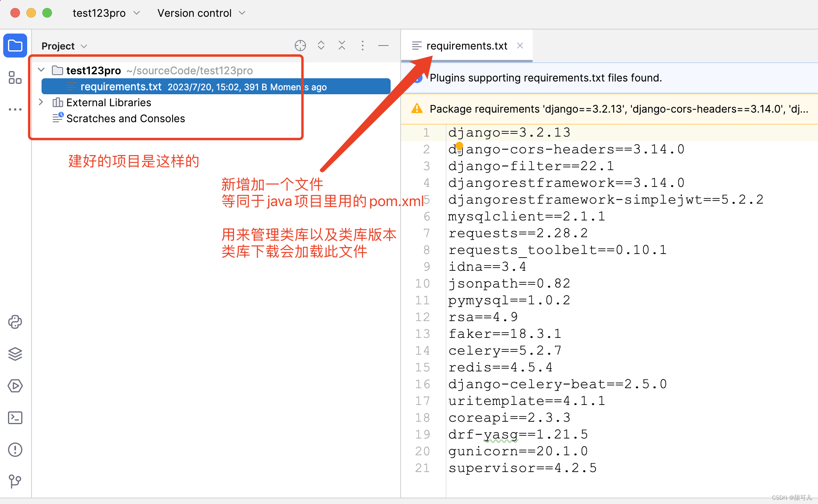Click line mysqlclient==2.1.1
The image size is (818, 504).
click(x=526, y=216)
